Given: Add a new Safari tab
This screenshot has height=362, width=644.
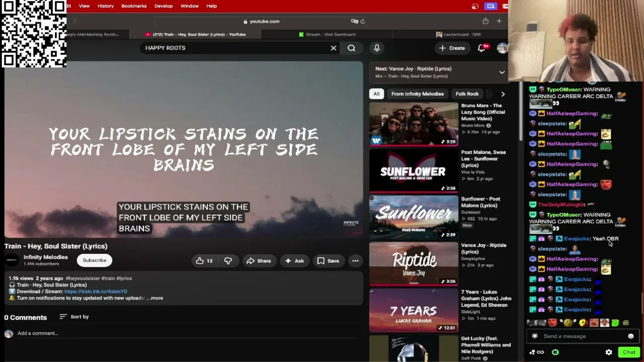Looking at the screenshot, I should tap(499, 21).
